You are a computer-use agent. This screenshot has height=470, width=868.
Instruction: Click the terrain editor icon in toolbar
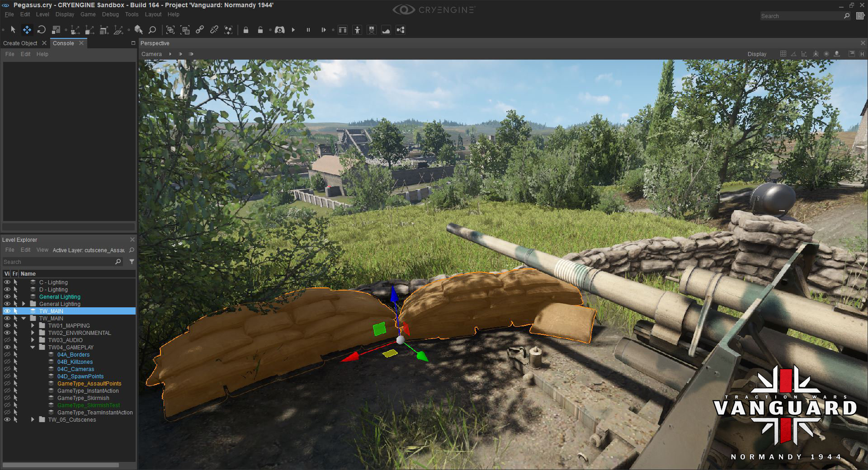click(x=386, y=30)
